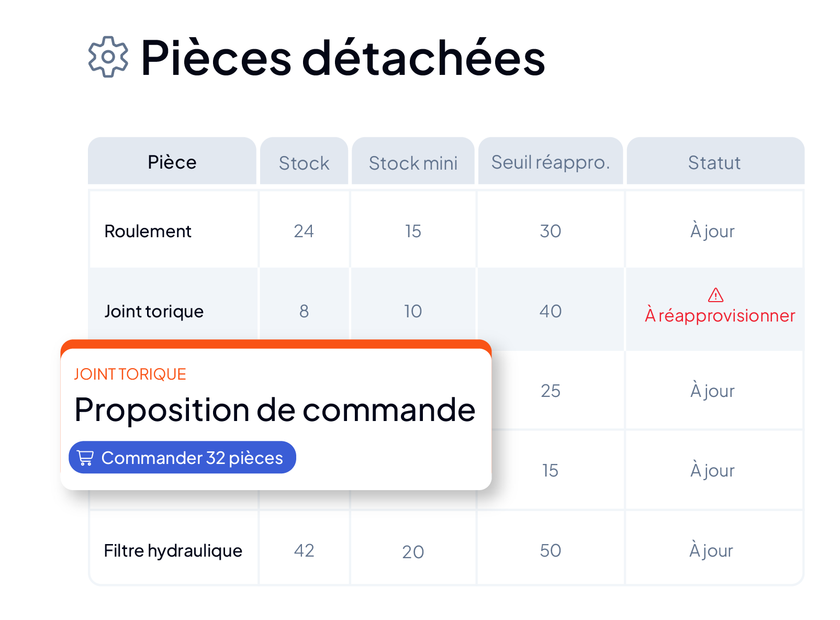
Task: Select the Pièce column header
Action: (x=172, y=161)
